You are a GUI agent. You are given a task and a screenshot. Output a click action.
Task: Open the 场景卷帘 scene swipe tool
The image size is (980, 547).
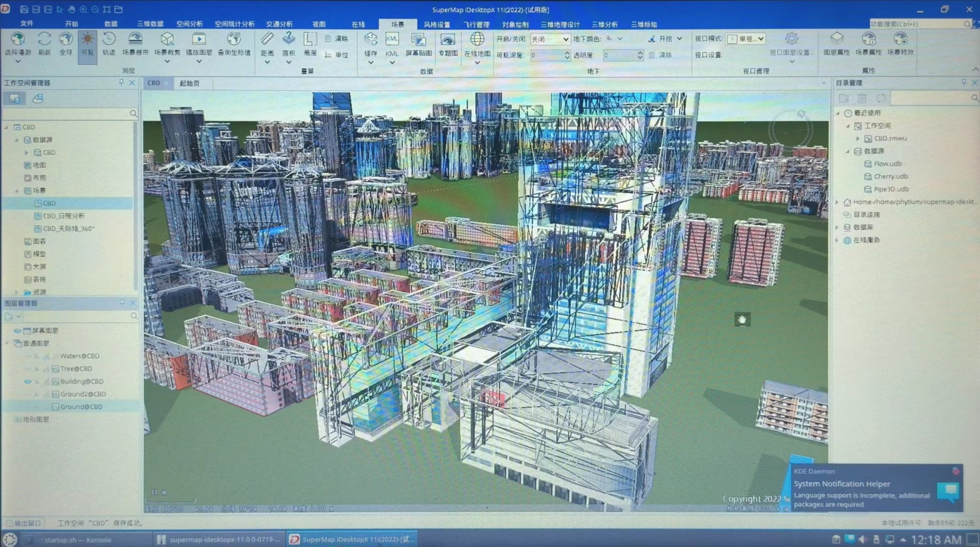pyautogui.click(x=135, y=43)
